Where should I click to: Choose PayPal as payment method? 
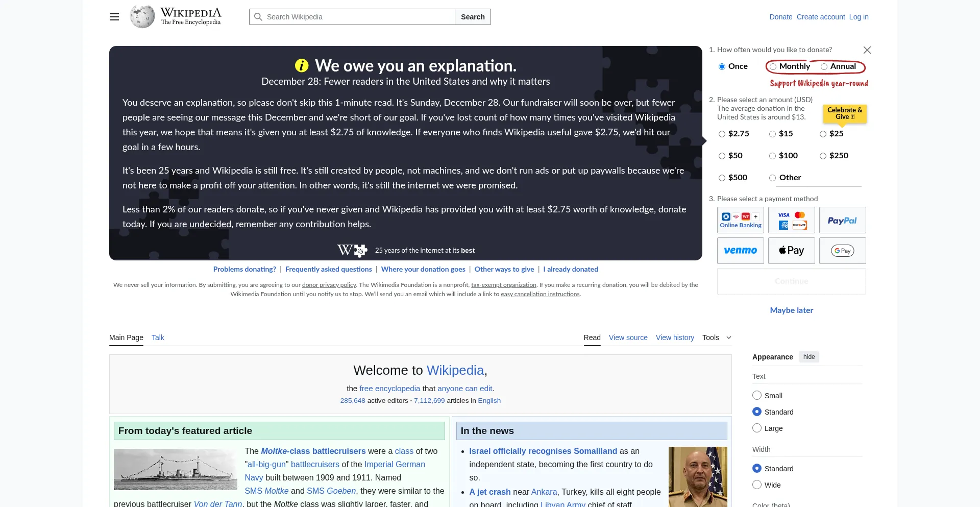tap(842, 220)
